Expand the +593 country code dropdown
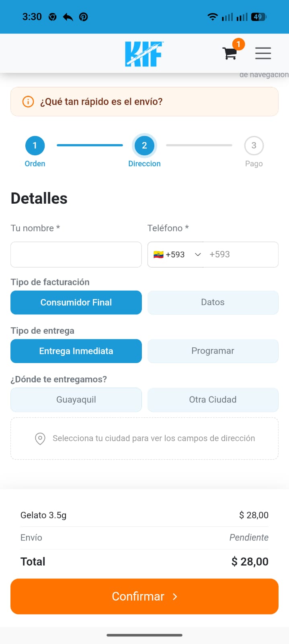Image resolution: width=289 pixels, height=644 pixels. point(176,254)
